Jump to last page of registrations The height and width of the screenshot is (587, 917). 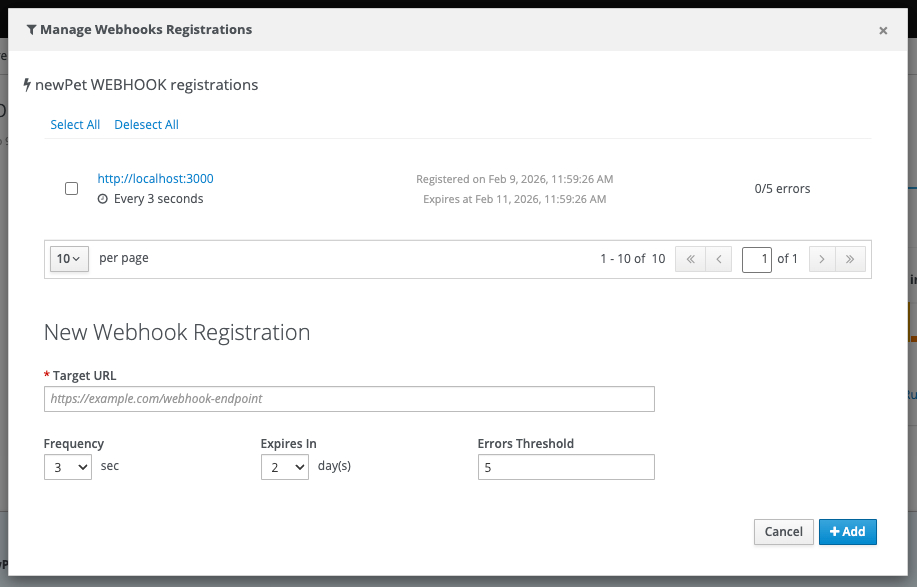pos(850,259)
